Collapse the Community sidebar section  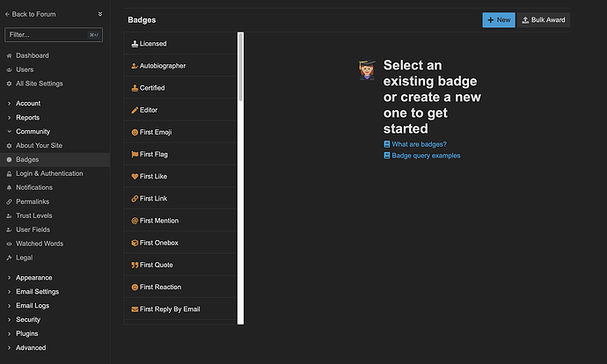coord(9,132)
